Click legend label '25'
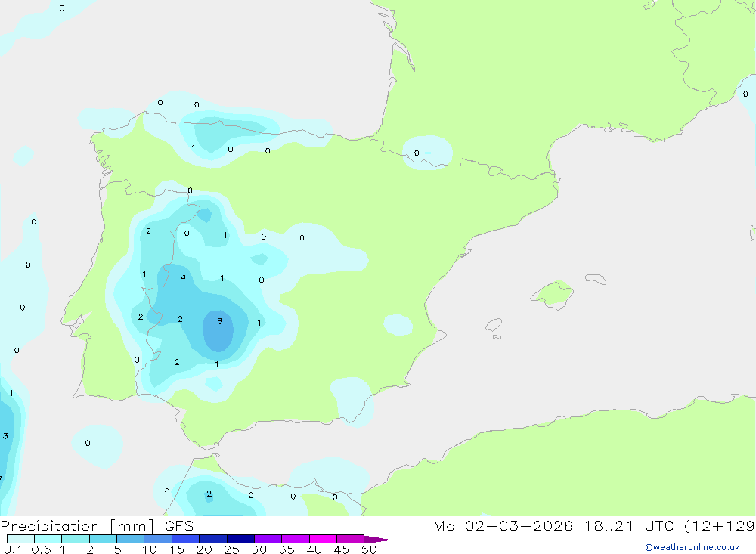 231,549
